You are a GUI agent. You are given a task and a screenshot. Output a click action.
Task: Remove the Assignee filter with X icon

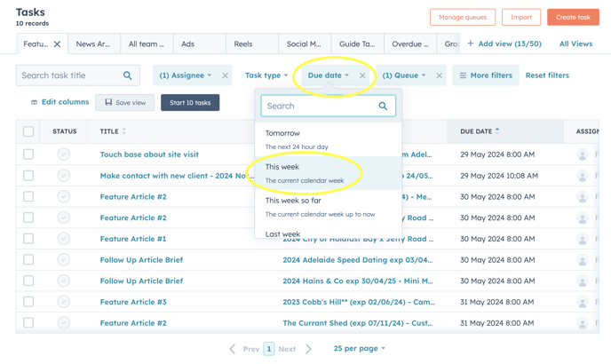pos(225,75)
